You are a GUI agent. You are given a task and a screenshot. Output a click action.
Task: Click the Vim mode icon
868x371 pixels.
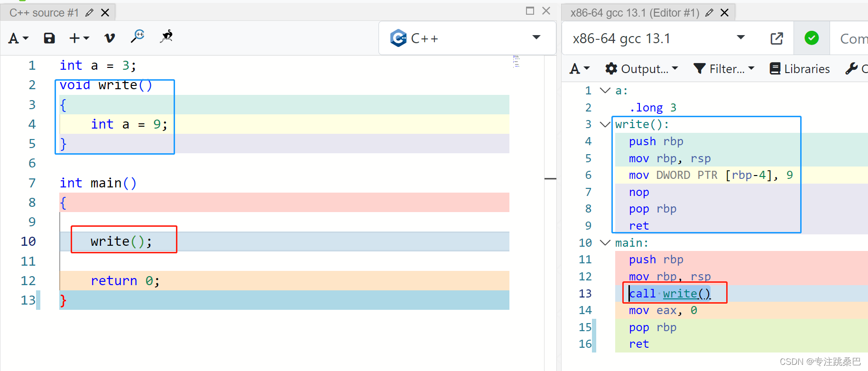(x=110, y=38)
